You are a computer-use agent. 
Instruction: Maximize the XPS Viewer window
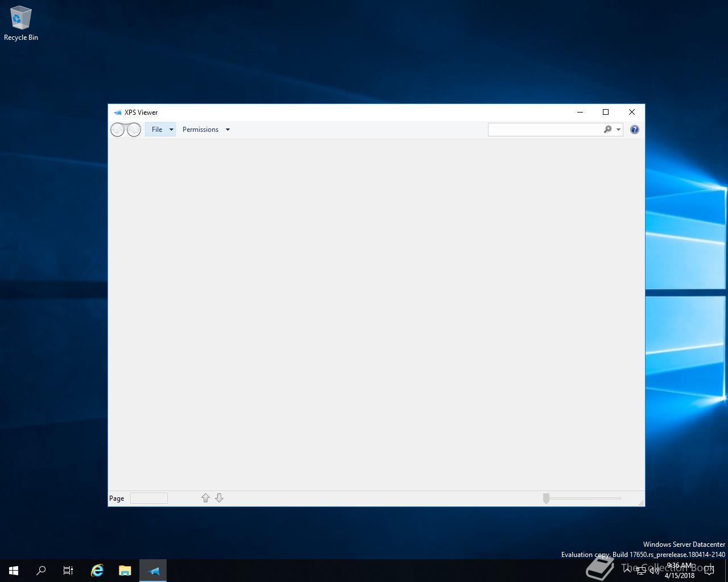click(606, 112)
